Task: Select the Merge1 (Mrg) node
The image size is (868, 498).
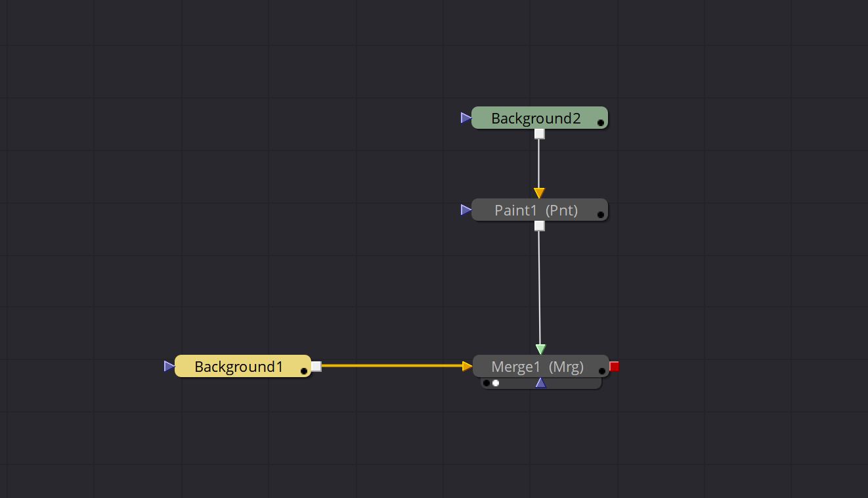Action: [x=541, y=367]
